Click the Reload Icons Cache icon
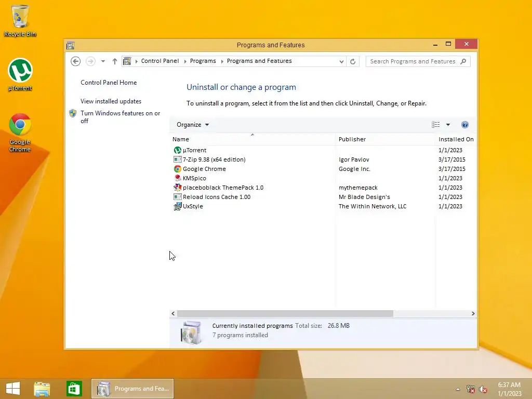This screenshot has width=532, height=399. pyautogui.click(x=178, y=197)
